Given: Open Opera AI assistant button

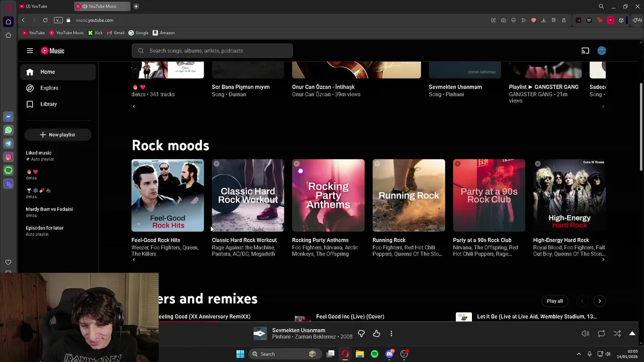Looking at the screenshot, I should tap(637, 20).
